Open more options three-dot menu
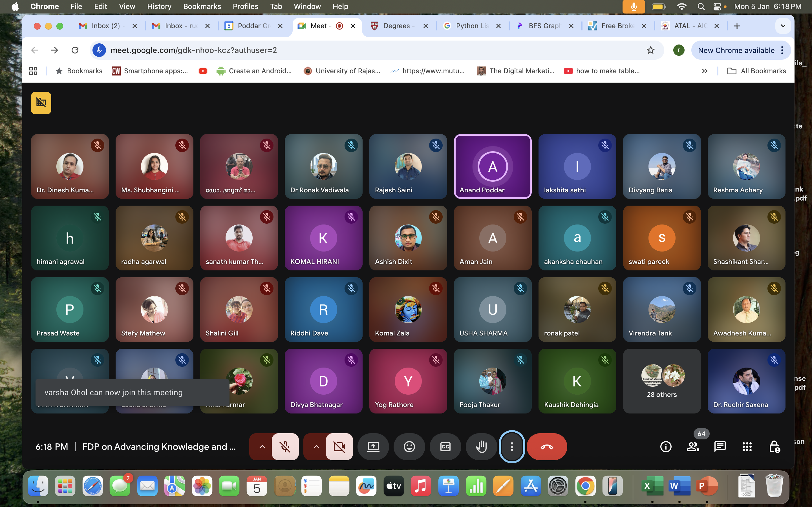The width and height of the screenshot is (812, 507). (x=512, y=447)
